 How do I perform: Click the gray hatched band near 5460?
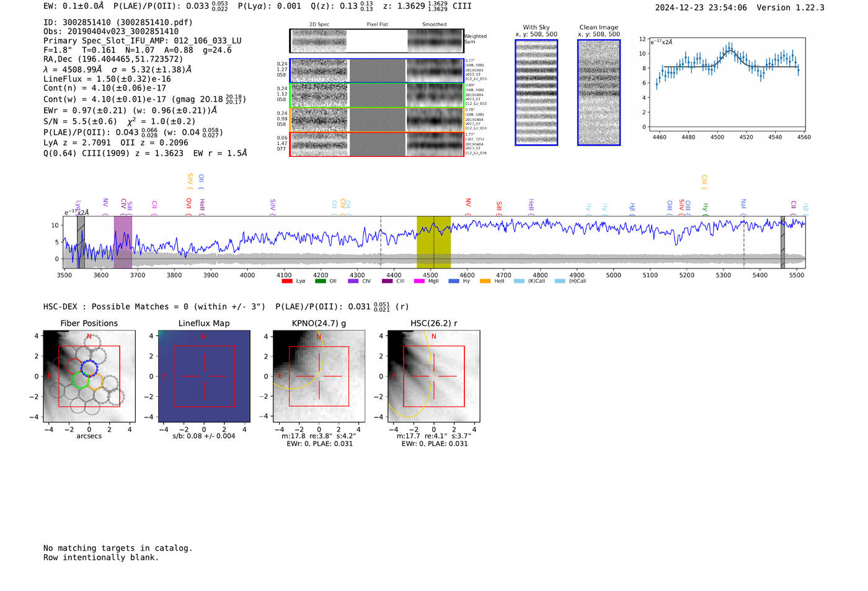pos(782,242)
